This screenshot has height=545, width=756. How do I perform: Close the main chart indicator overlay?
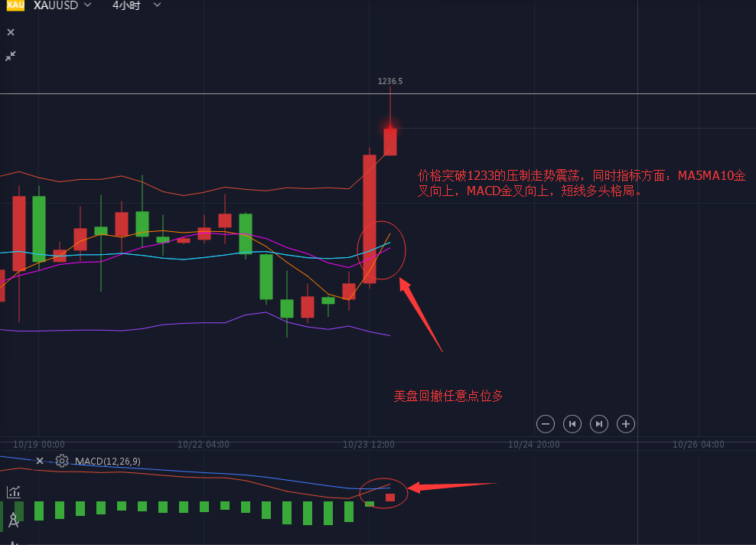(x=11, y=32)
